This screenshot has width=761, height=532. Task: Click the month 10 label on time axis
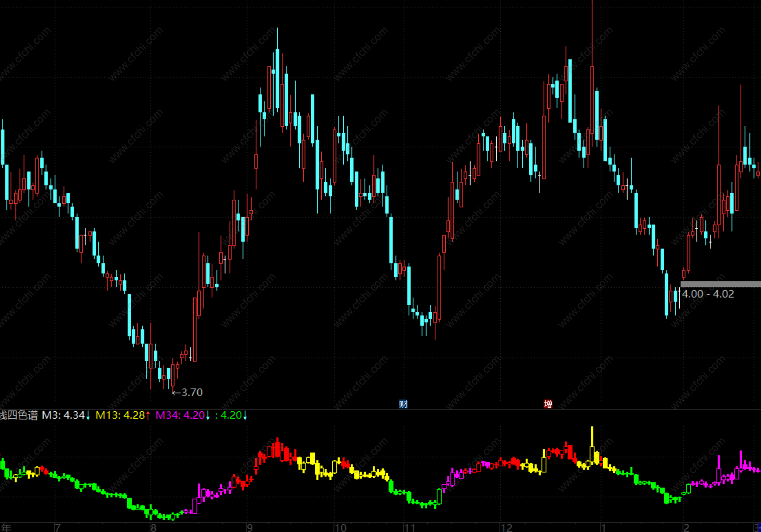pyautogui.click(x=340, y=527)
